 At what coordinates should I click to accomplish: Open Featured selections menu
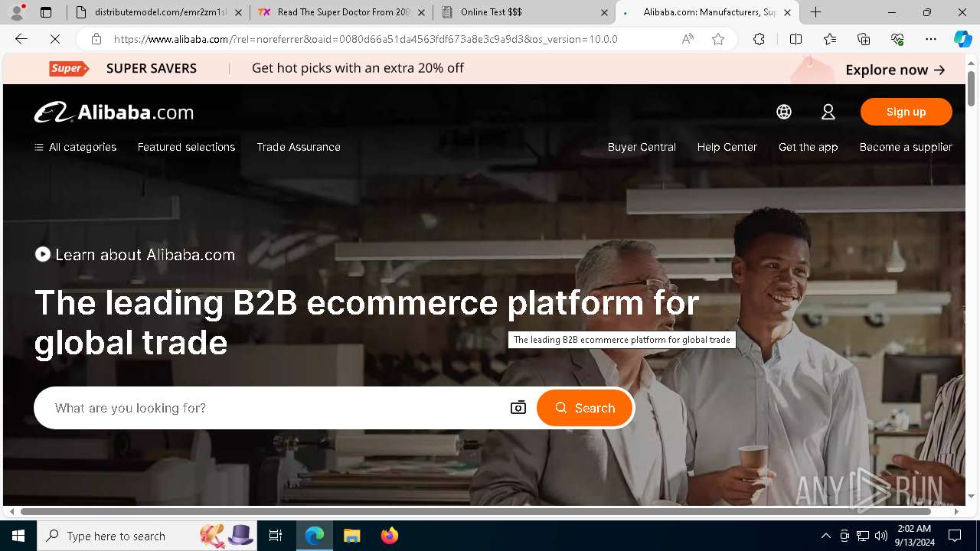point(186,147)
